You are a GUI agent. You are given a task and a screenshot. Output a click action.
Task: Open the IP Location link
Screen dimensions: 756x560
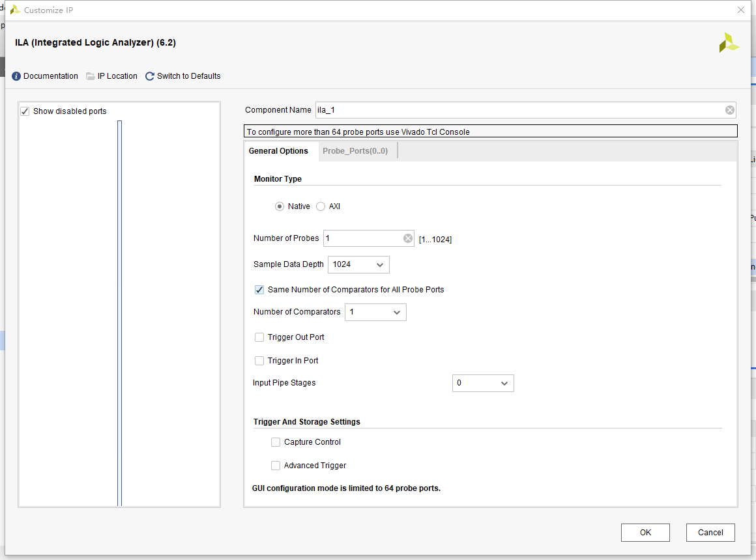click(117, 76)
